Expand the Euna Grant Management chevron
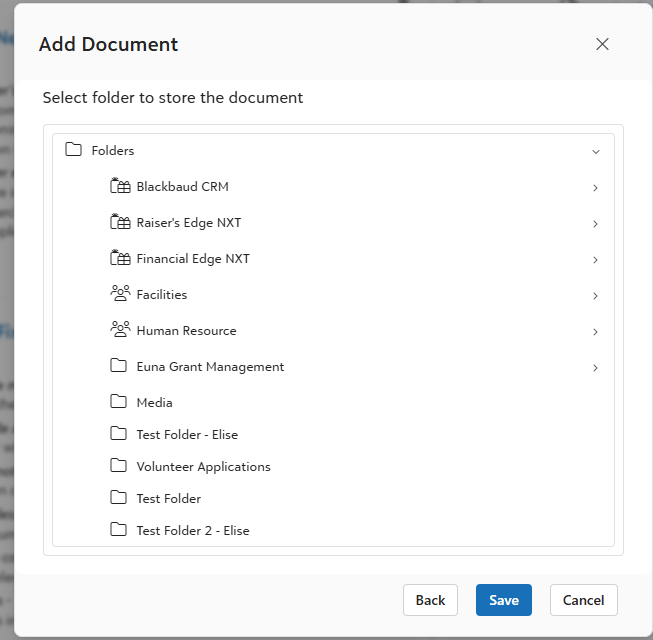 tap(595, 368)
